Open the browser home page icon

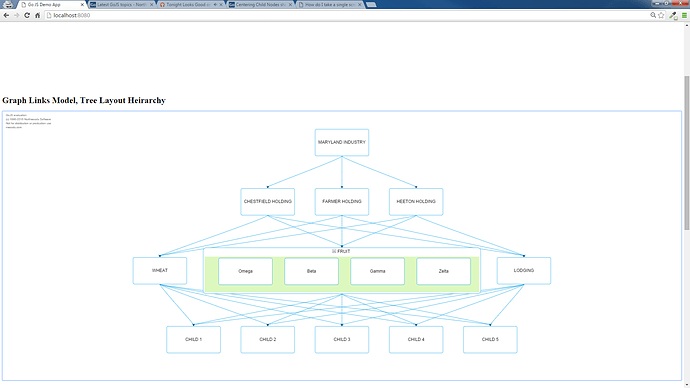point(37,15)
